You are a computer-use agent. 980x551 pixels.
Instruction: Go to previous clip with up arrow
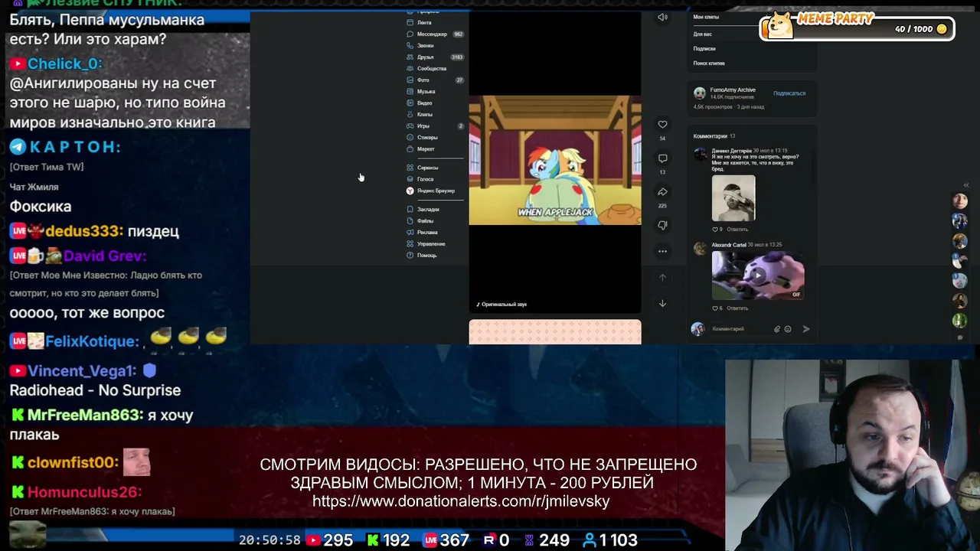(662, 278)
